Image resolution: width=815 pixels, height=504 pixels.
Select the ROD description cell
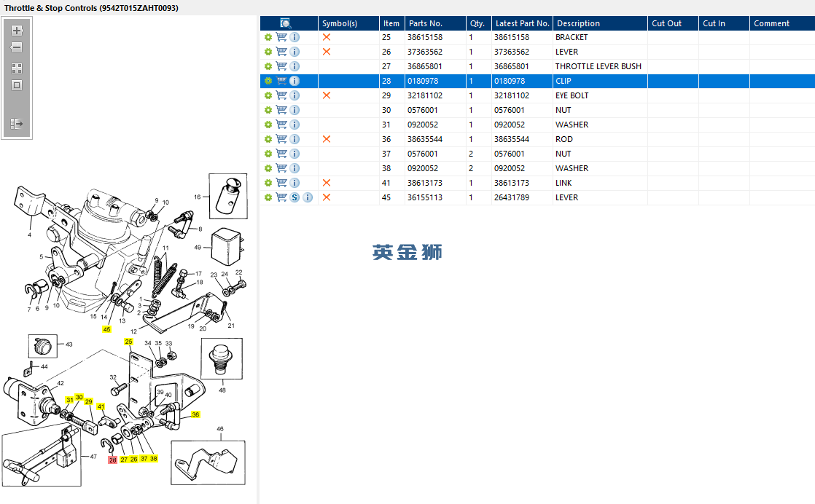[x=564, y=139]
